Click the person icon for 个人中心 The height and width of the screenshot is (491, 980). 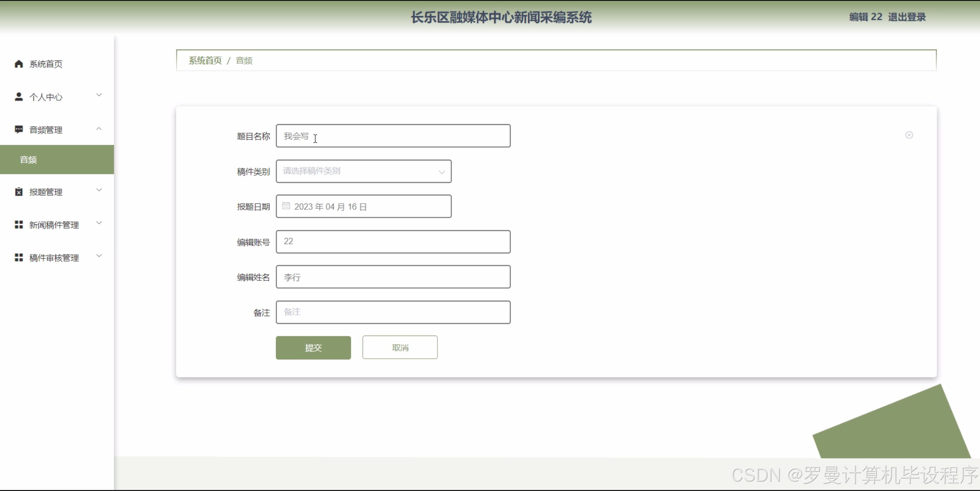click(x=18, y=97)
